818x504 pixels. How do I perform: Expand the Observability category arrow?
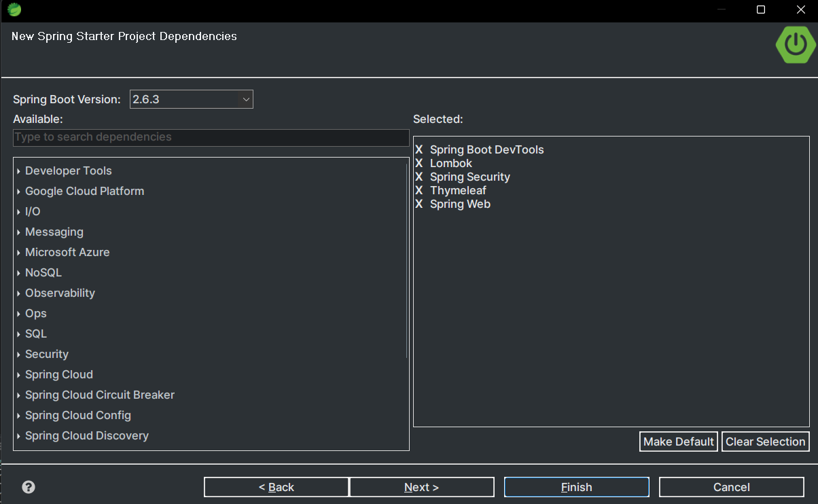pyautogui.click(x=19, y=293)
